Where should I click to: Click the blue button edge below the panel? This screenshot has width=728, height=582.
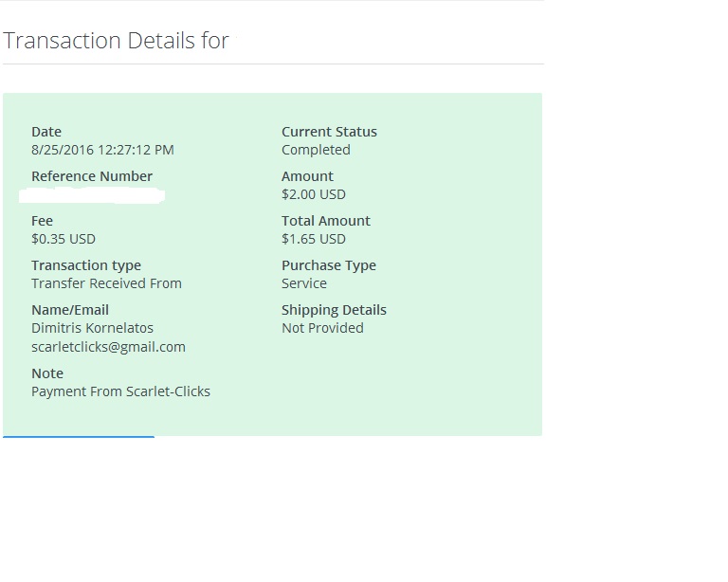click(79, 437)
